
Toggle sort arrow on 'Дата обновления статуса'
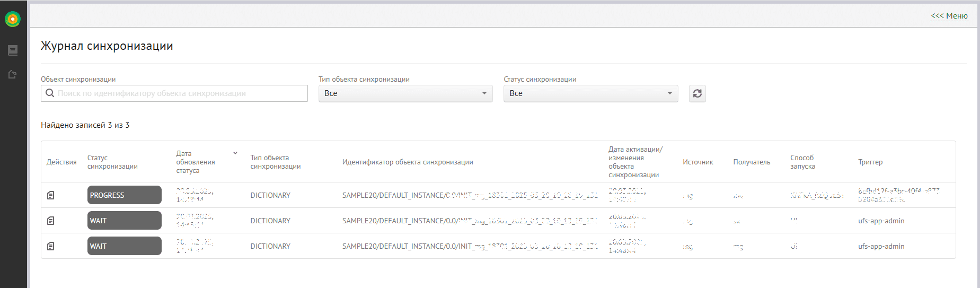[235, 153]
